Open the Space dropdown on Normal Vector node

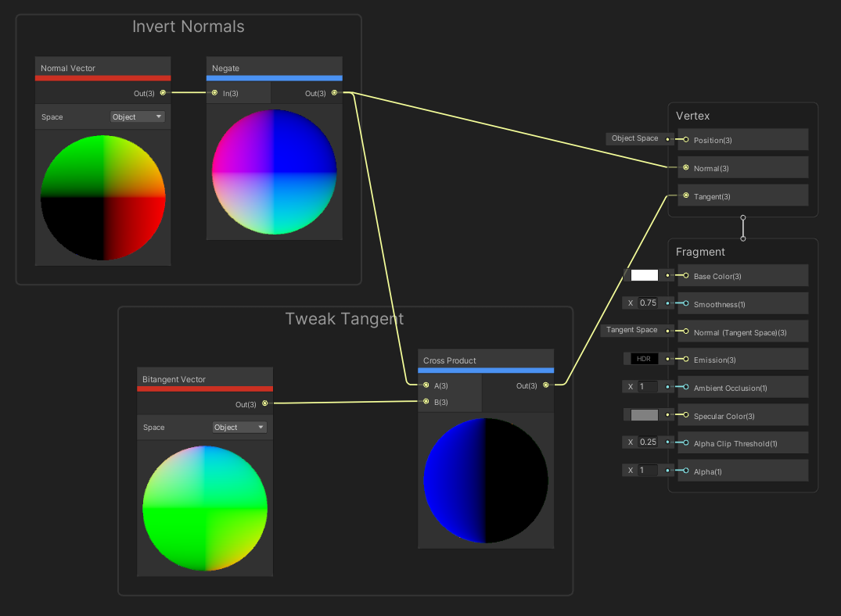tap(137, 116)
